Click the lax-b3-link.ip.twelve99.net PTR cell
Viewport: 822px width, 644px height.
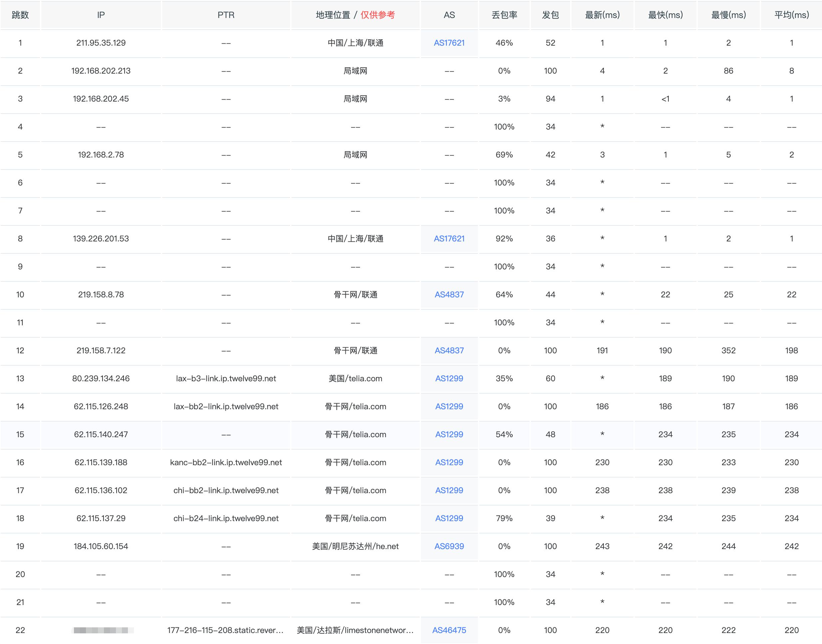click(226, 379)
